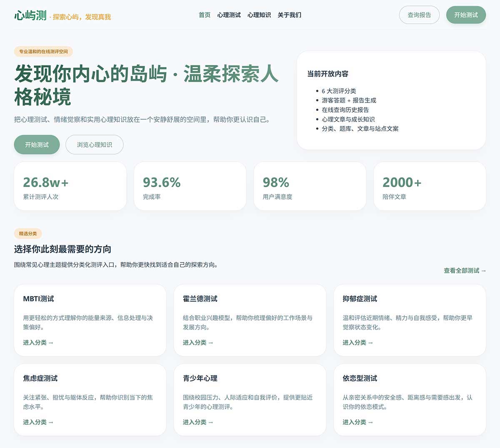Start the test from hero 开始测试 button
Viewport: 500px width, 448px height.
[37, 145]
